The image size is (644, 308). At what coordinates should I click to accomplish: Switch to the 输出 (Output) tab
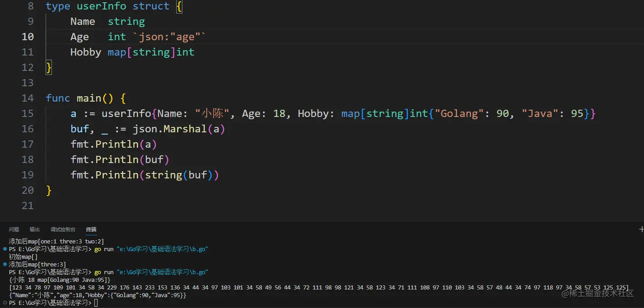(35, 229)
